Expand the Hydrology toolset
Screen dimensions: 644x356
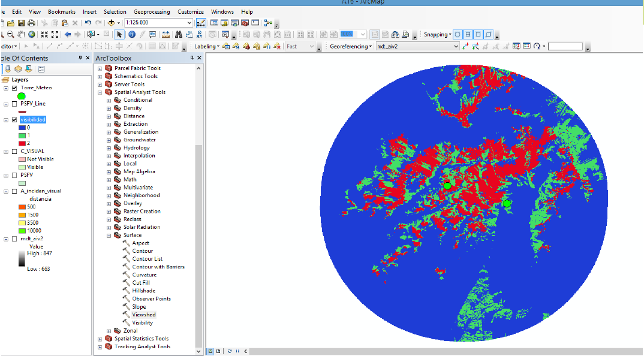pos(109,148)
